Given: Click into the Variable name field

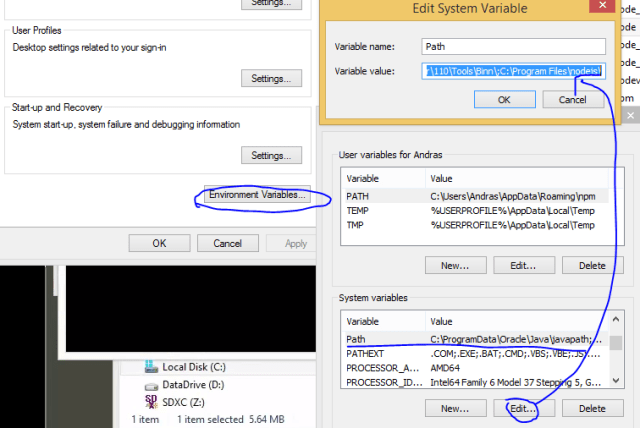Looking at the screenshot, I should [514, 46].
